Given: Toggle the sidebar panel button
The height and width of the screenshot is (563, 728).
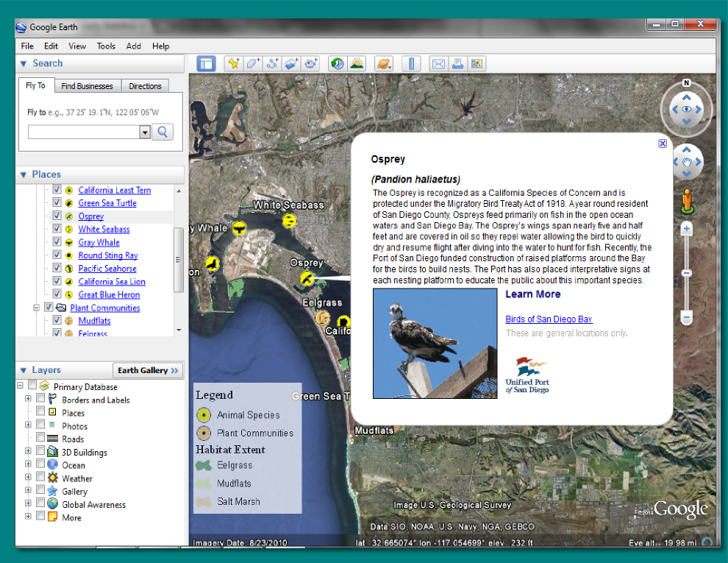Looking at the screenshot, I should pos(206,63).
